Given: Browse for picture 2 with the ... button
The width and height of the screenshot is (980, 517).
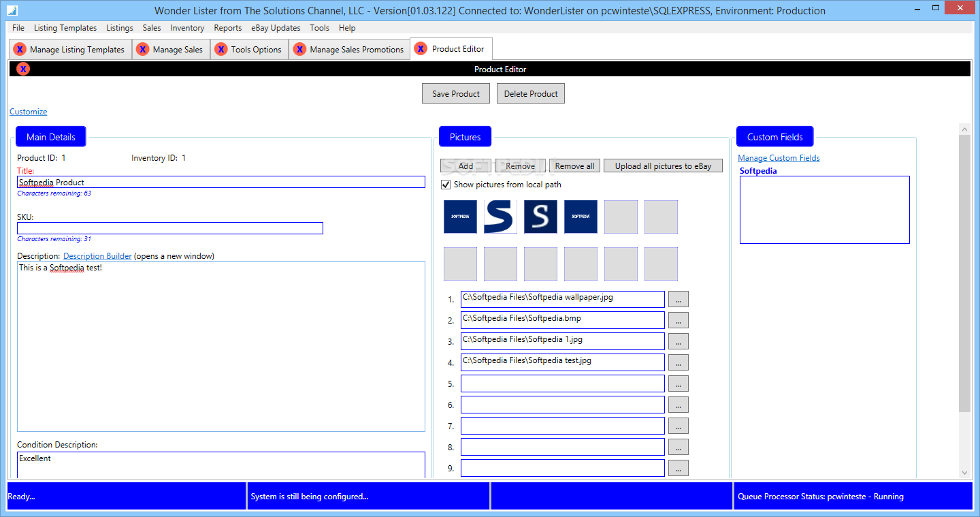Looking at the screenshot, I should 679,320.
